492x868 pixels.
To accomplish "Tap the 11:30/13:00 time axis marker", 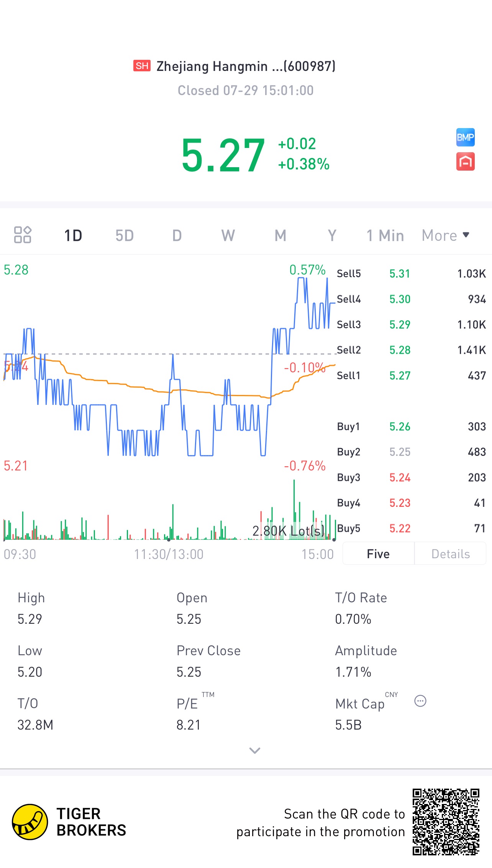I will point(169,554).
